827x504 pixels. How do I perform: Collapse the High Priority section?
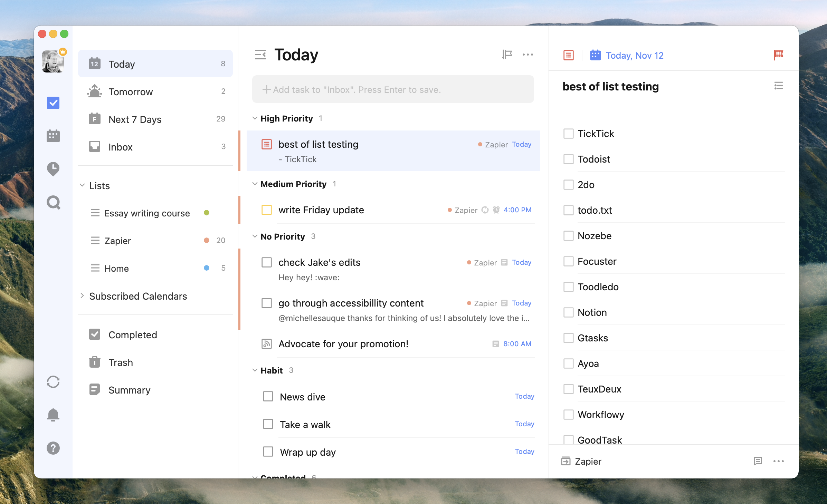point(255,119)
